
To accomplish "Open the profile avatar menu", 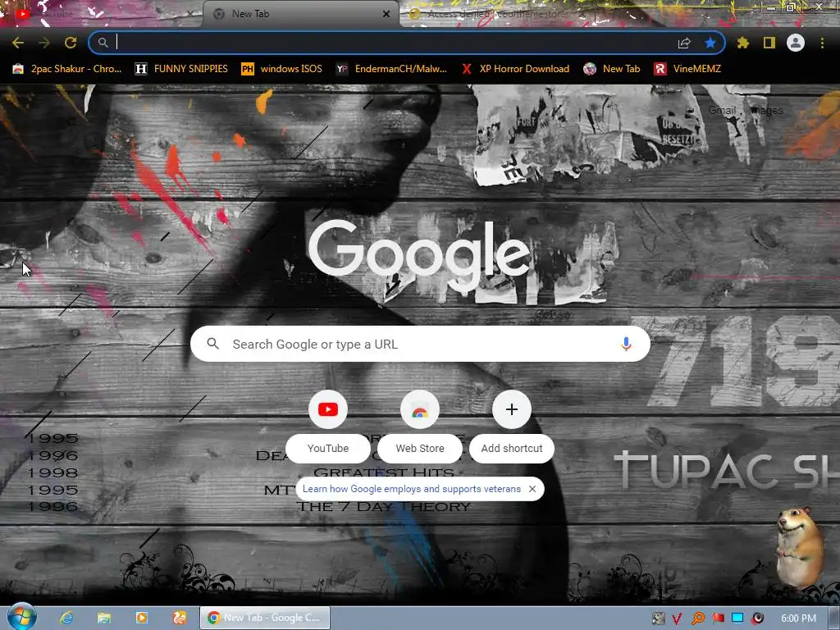I will pyautogui.click(x=796, y=43).
